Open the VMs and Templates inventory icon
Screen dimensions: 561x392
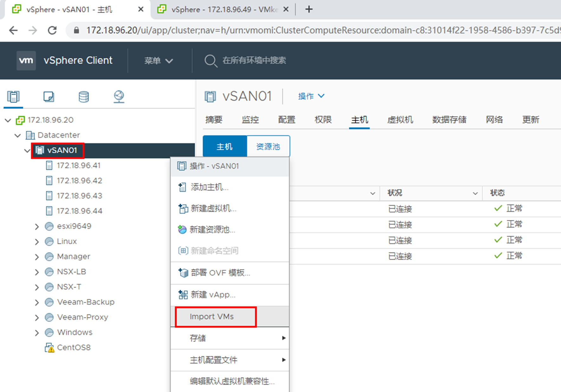coord(48,97)
